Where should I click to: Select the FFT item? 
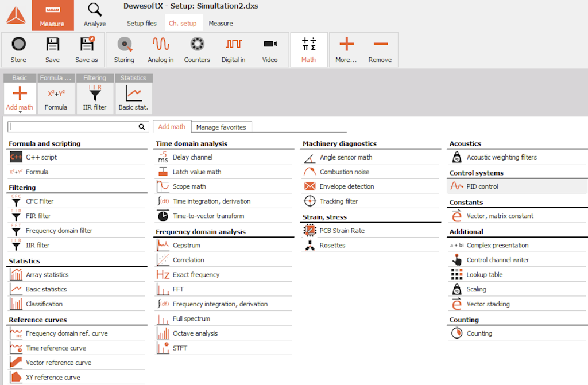tap(223, 289)
